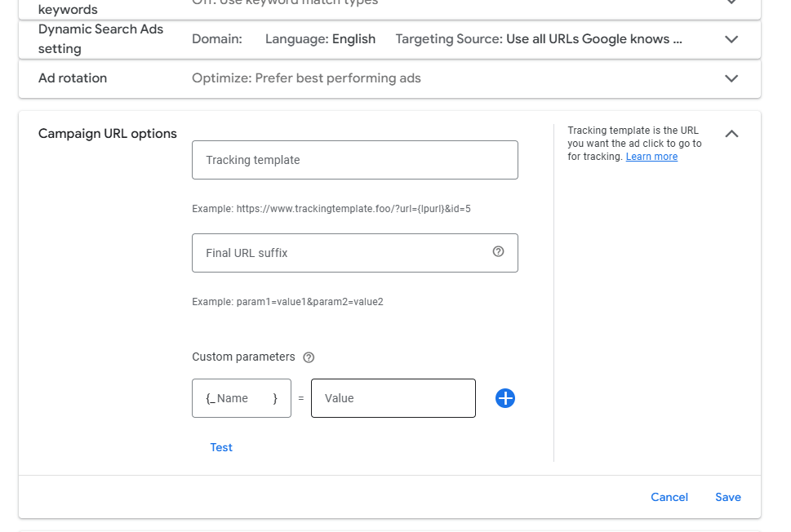
Task: Click the 'Targeting Source: Use all URLs' text
Action: (539, 39)
